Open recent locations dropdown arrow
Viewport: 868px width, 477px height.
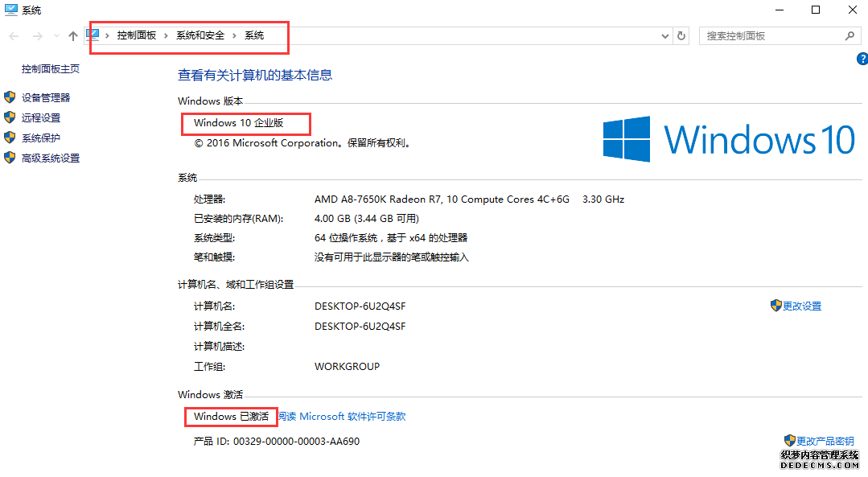point(56,36)
